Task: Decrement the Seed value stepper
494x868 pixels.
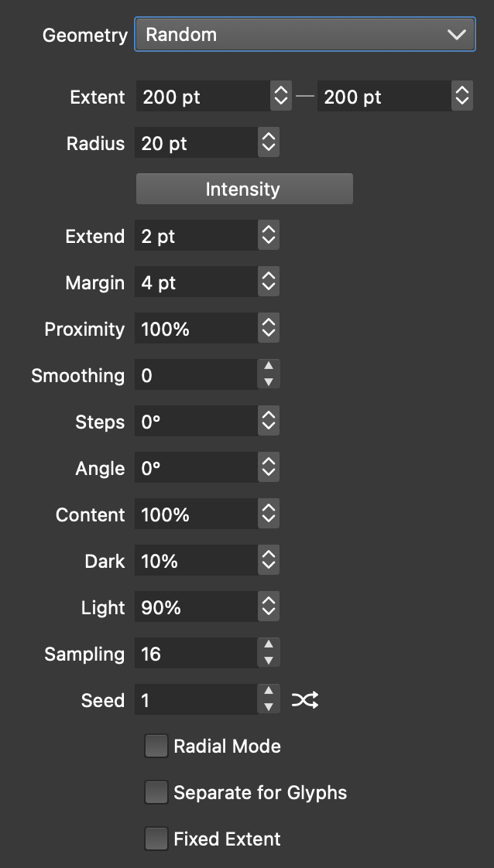Action: click(x=269, y=707)
